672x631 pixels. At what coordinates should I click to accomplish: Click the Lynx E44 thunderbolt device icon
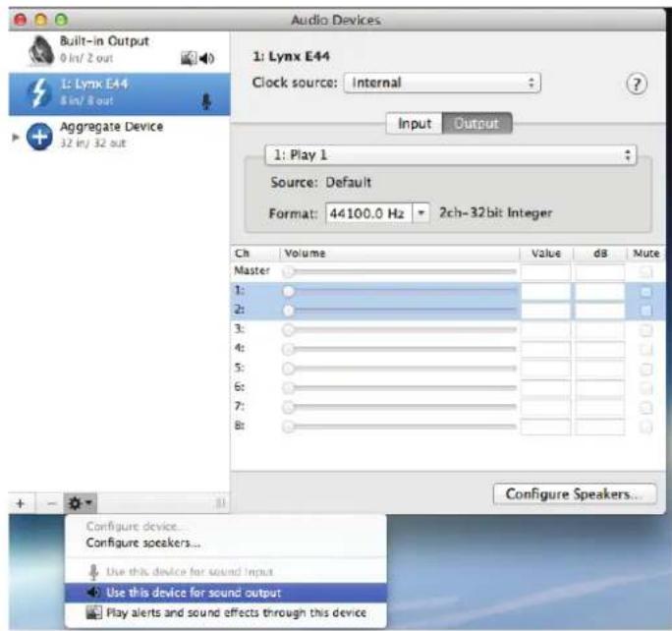39,92
